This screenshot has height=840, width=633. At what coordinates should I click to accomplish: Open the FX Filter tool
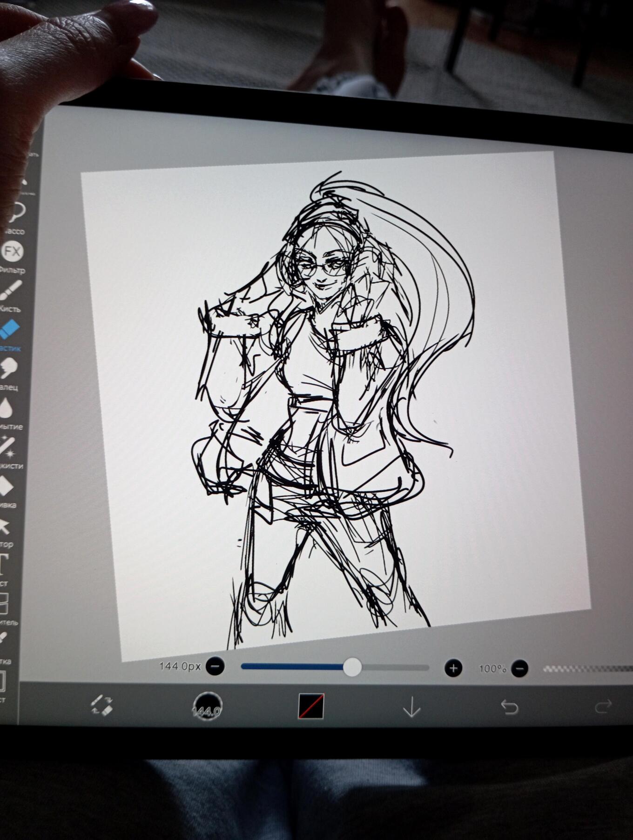12,252
